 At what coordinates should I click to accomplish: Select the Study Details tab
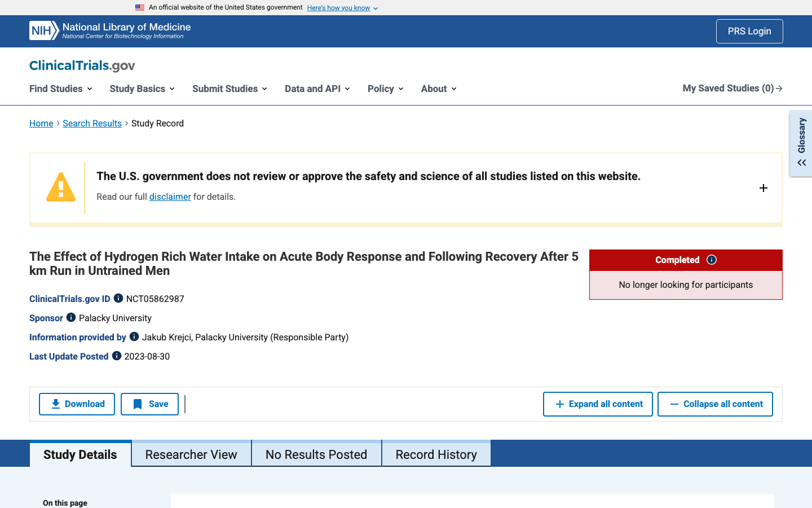click(80, 454)
